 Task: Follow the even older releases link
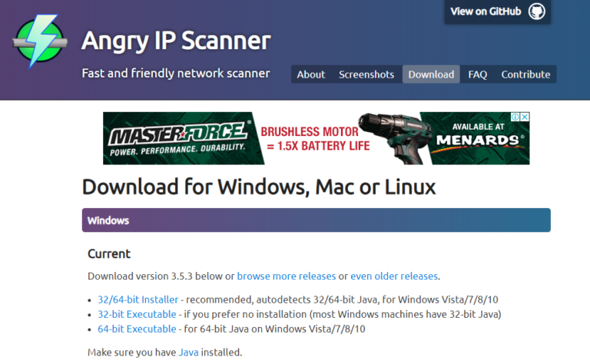(x=394, y=276)
